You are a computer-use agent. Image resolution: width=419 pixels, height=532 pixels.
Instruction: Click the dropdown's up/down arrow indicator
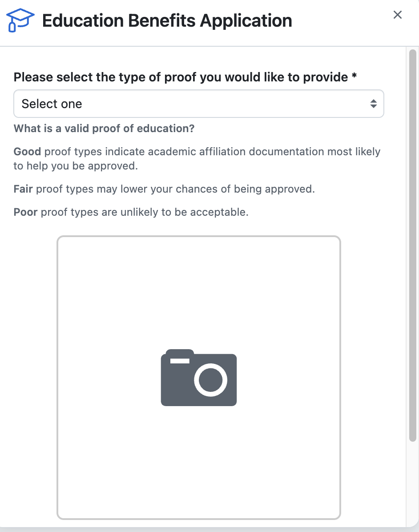(x=374, y=103)
